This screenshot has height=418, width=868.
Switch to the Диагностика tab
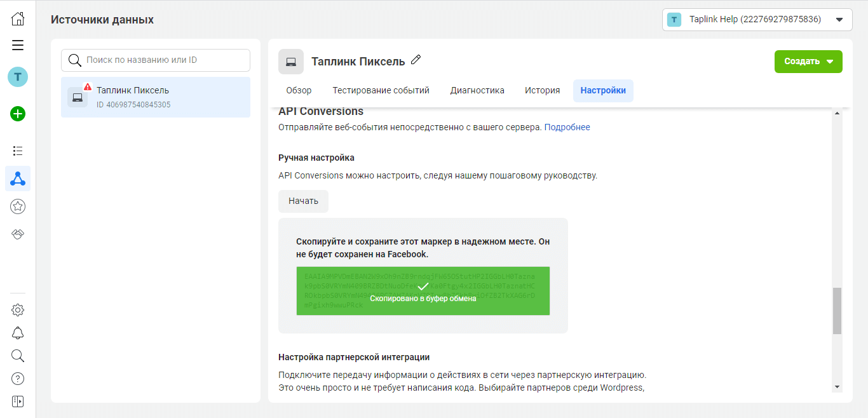point(477,90)
